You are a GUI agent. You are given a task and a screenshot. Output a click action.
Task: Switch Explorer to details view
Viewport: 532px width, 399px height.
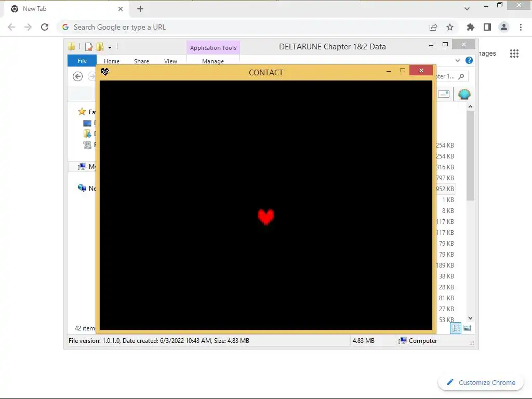pyautogui.click(x=456, y=328)
